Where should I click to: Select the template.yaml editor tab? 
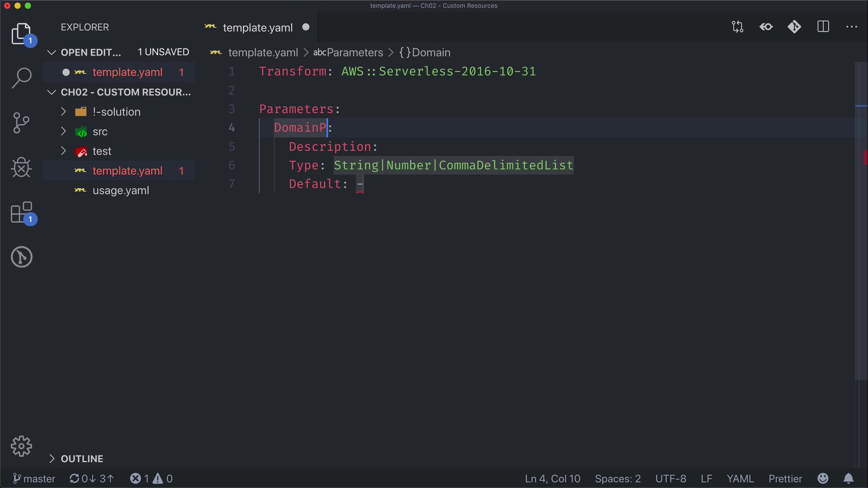[x=258, y=28]
